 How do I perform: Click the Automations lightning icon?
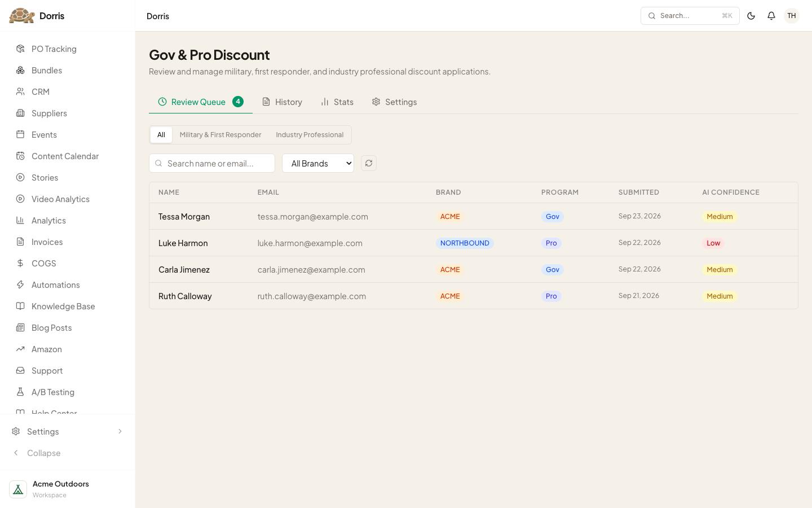(x=20, y=285)
